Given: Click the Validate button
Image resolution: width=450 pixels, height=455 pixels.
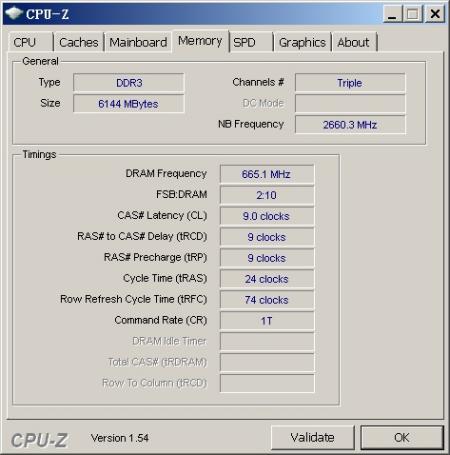Looking at the screenshot, I should [312, 437].
